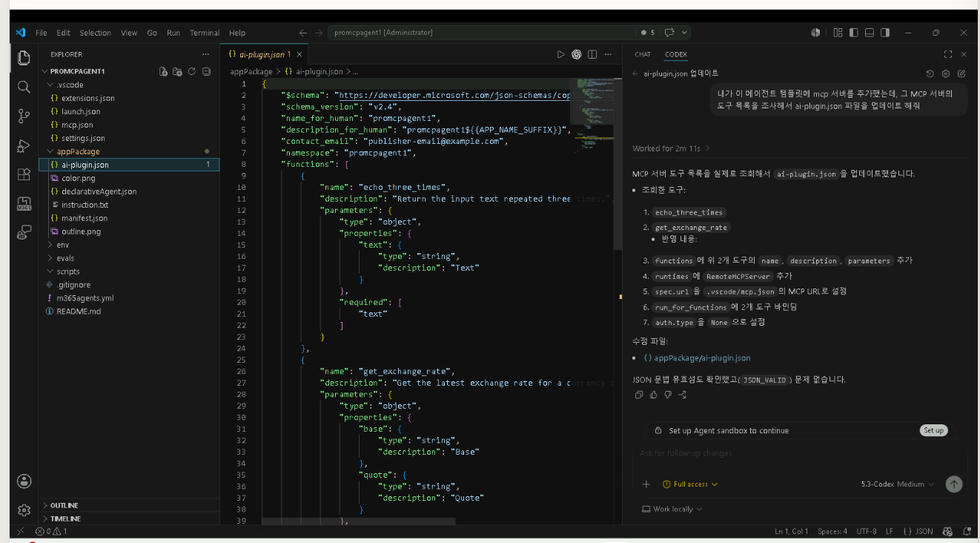
Task: Run the file using editor play button
Action: pyautogui.click(x=561, y=54)
